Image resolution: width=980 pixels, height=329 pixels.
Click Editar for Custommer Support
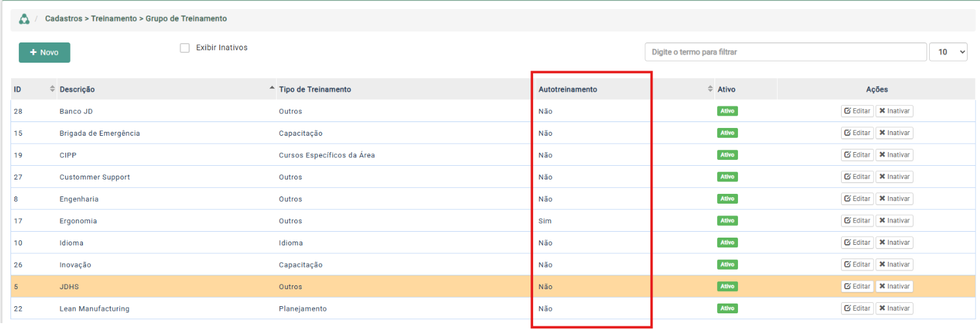pyautogui.click(x=857, y=177)
